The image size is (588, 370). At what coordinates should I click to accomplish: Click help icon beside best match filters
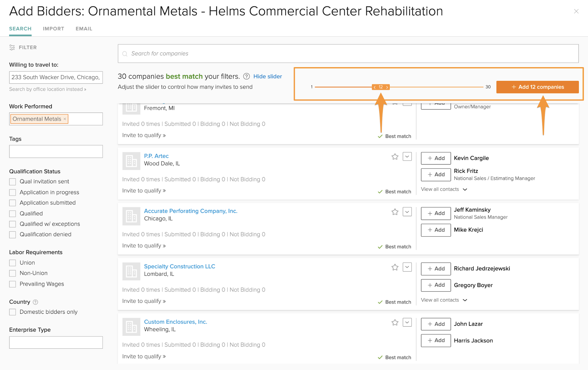246,77
